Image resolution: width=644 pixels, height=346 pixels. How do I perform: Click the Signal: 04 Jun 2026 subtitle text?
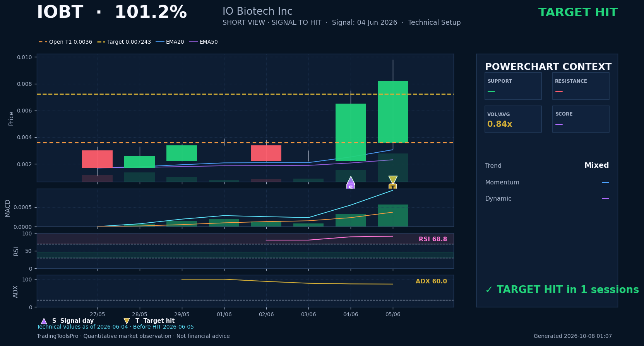tap(365, 22)
